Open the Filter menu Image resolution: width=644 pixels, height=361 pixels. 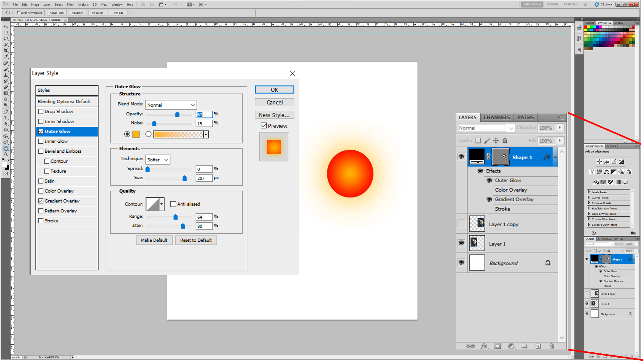(70, 4)
